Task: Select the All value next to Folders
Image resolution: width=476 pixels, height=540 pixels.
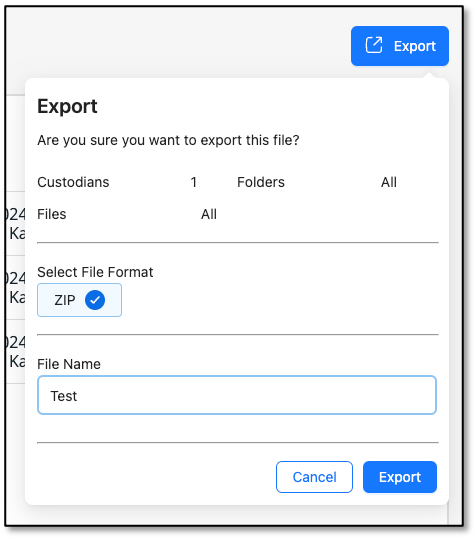Action: pyautogui.click(x=389, y=182)
